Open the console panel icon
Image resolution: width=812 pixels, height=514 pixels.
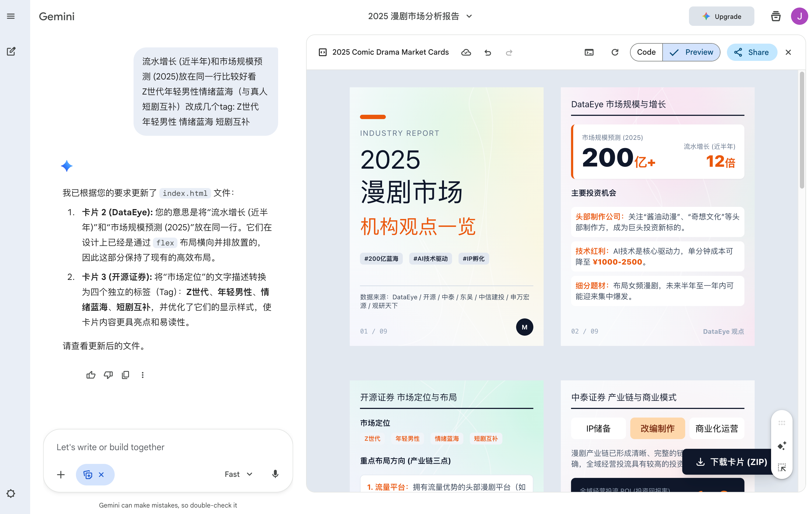tap(589, 52)
